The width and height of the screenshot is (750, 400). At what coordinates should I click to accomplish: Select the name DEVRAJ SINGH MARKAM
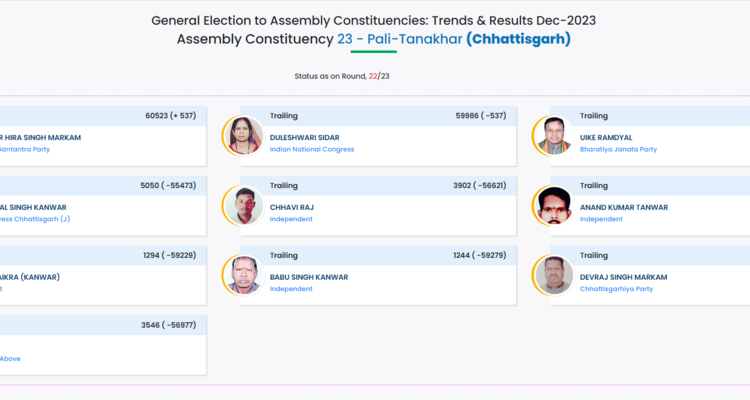[x=623, y=277]
